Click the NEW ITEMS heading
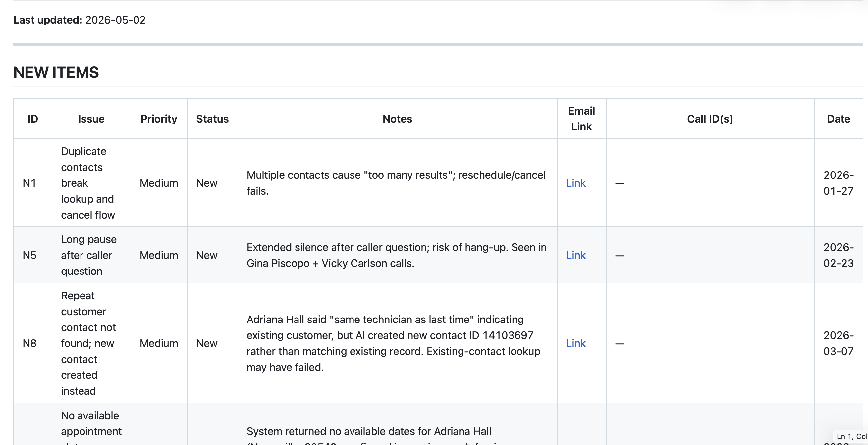868x445 pixels. [56, 72]
